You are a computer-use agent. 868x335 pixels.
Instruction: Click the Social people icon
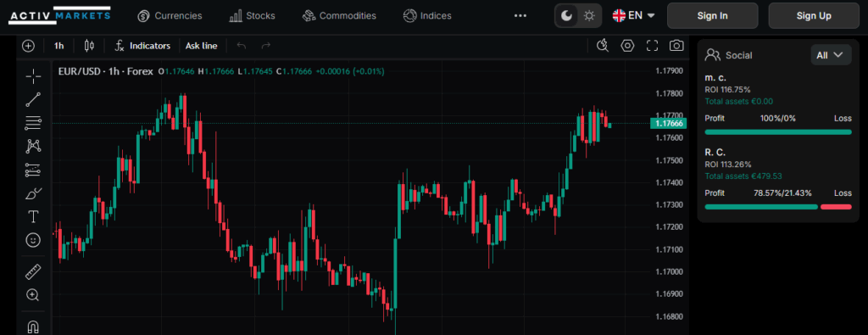coord(712,55)
